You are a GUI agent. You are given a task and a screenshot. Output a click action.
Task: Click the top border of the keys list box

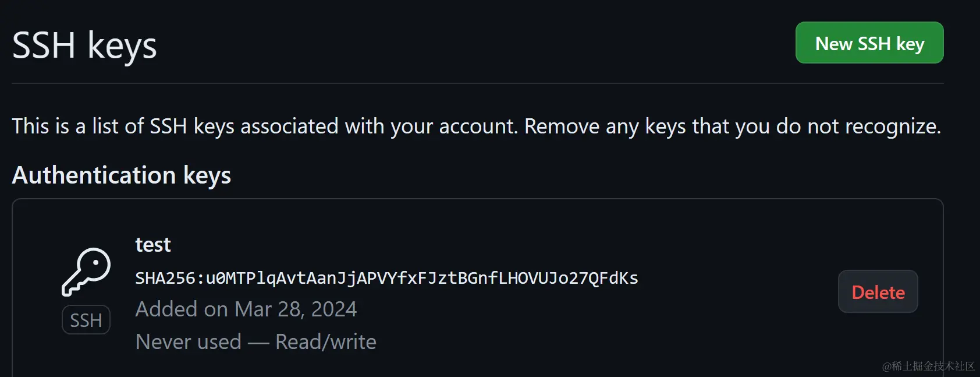coord(477,199)
